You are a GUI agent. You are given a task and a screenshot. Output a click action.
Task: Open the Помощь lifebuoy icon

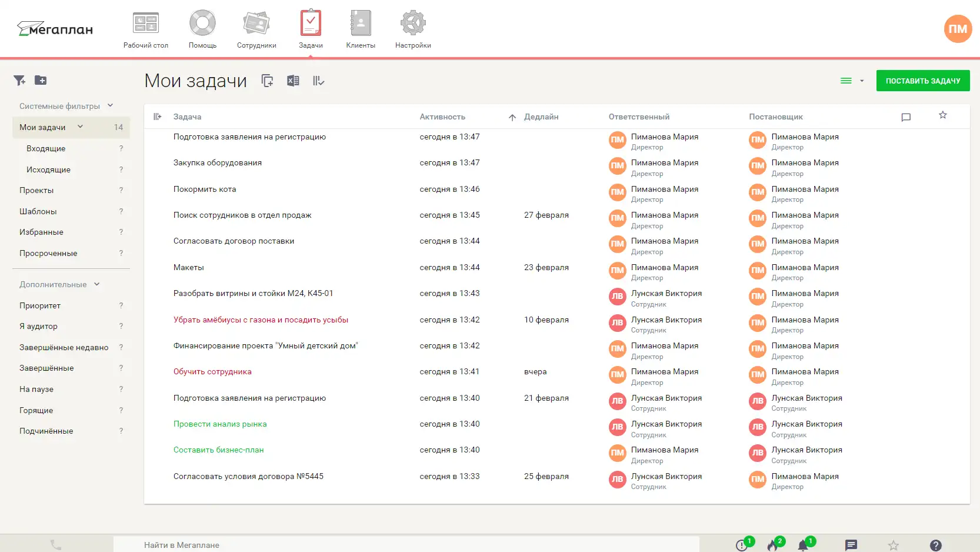pyautogui.click(x=202, y=24)
